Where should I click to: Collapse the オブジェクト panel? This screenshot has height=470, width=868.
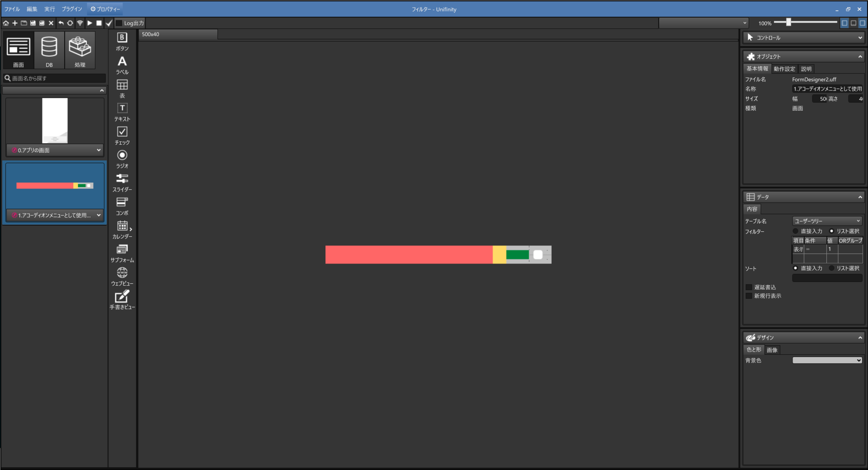pyautogui.click(x=860, y=56)
